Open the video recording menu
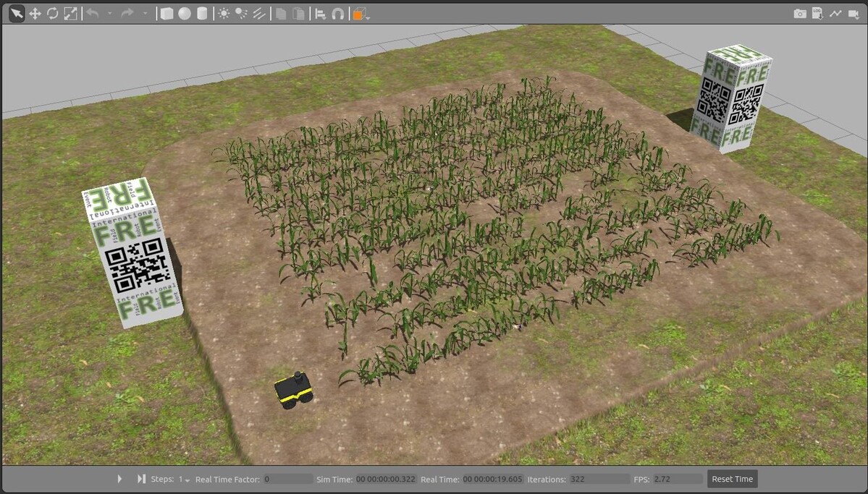 853,14
